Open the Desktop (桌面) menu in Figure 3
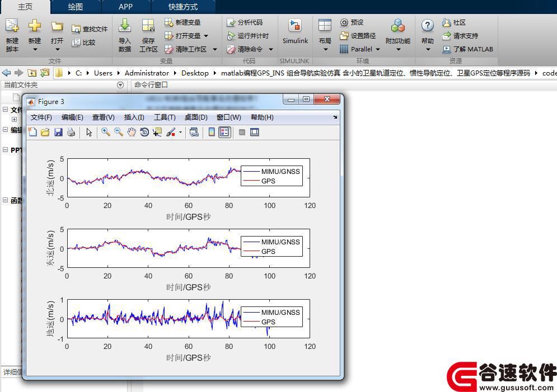Image resolution: width=557 pixels, height=392 pixels. (196, 117)
